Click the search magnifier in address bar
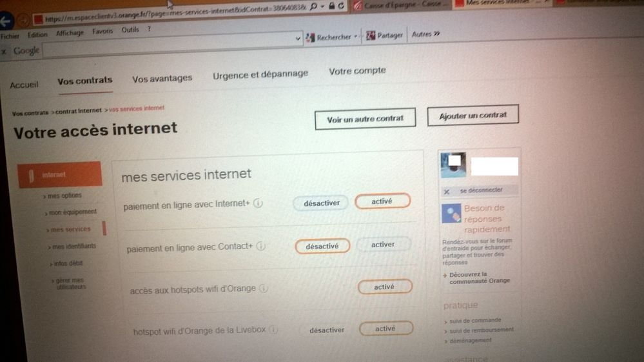This screenshot has height=362, width=644. coord(314,6)
